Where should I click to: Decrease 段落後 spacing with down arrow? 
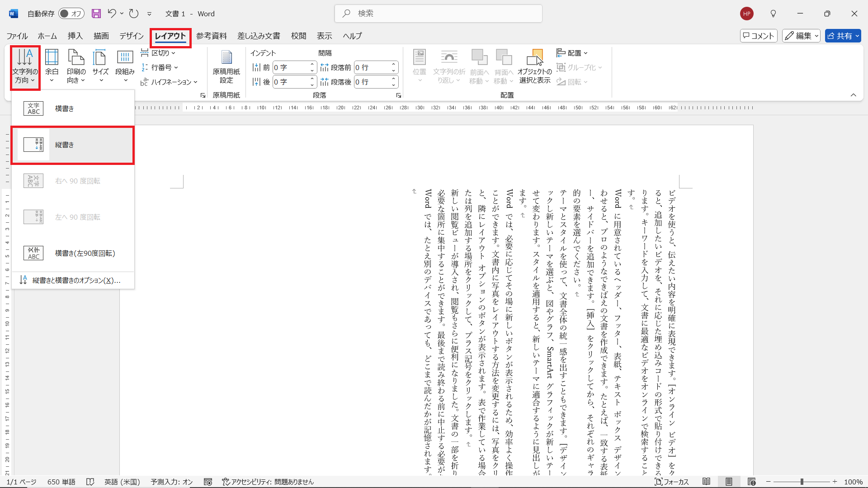point(394,84)
